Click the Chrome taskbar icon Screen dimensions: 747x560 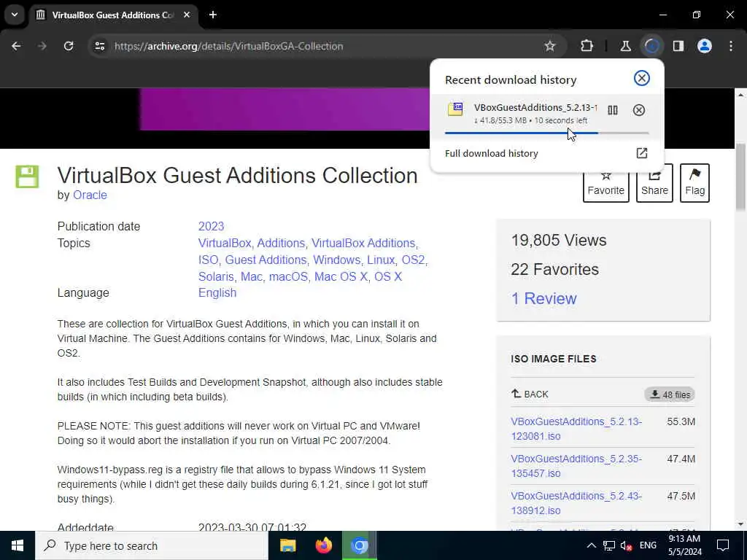[360, 545]
